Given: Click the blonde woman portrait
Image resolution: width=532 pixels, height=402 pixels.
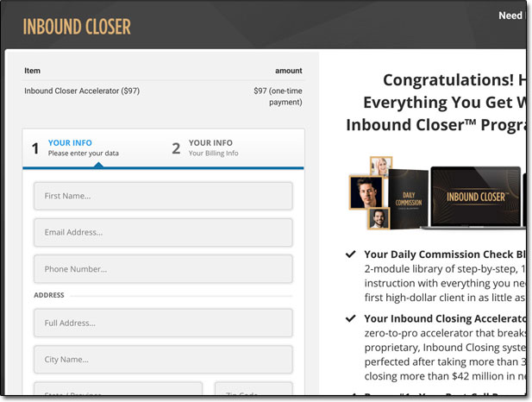Looking at the screenshot, I should pos(381,166).
